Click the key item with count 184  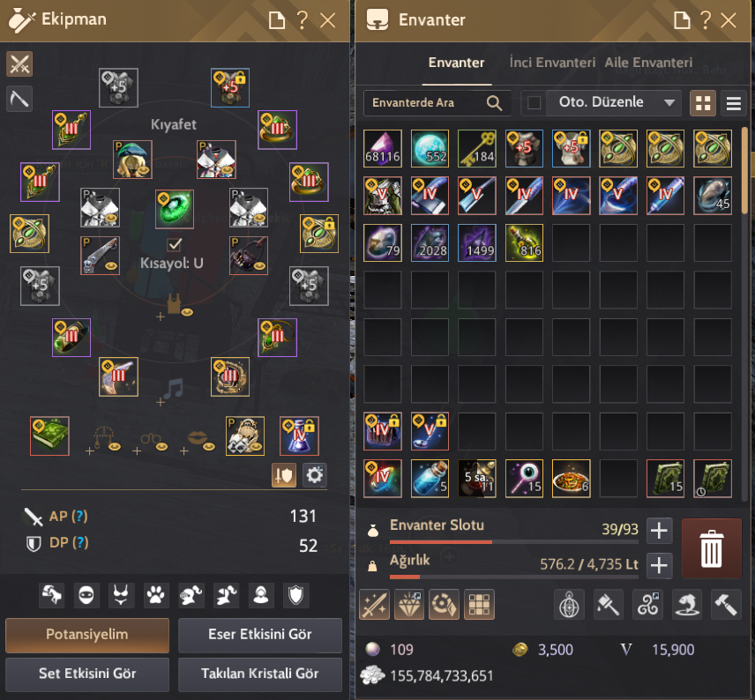[x=477, y=148]
